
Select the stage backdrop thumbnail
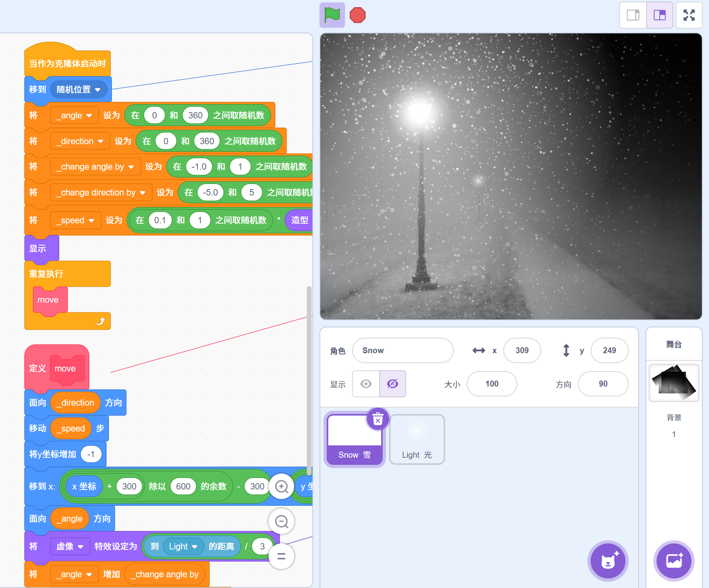674,383
